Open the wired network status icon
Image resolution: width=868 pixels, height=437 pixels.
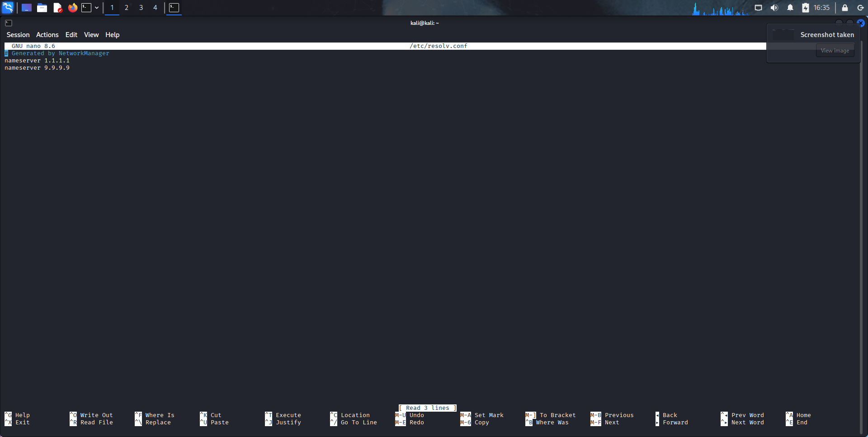759,8
